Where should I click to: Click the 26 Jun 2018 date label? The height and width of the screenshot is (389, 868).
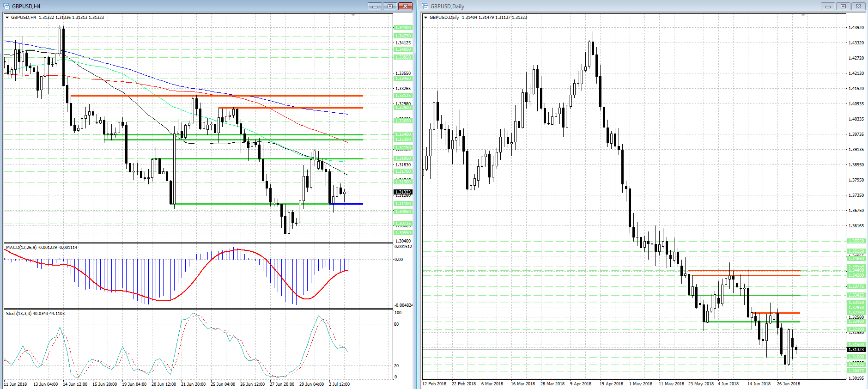[789, 384]
